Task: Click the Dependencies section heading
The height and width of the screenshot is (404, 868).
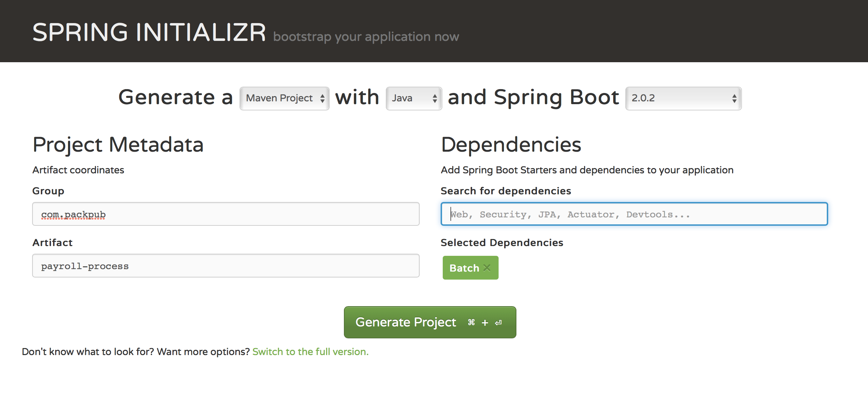Action: click(x=511, y=145)
